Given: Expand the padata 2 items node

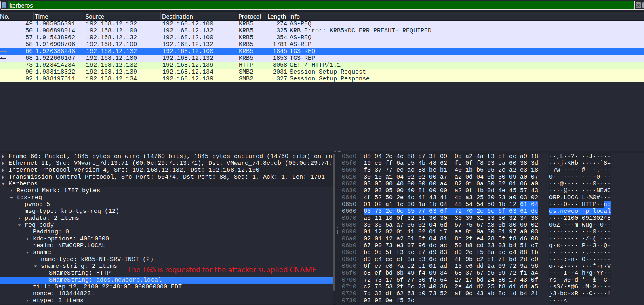Looking at the screenshot, I should pyautogui.click(x=19, y=218).
